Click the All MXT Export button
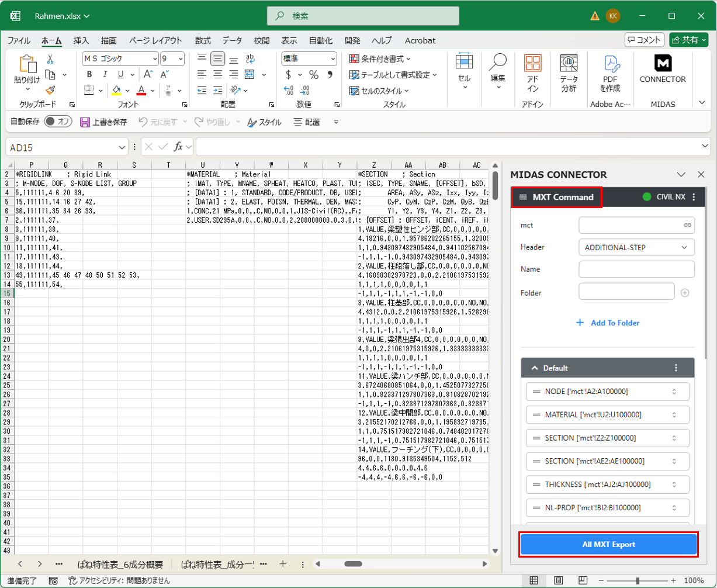The height and width of the screenshot is (588, 717). (608, 544)
